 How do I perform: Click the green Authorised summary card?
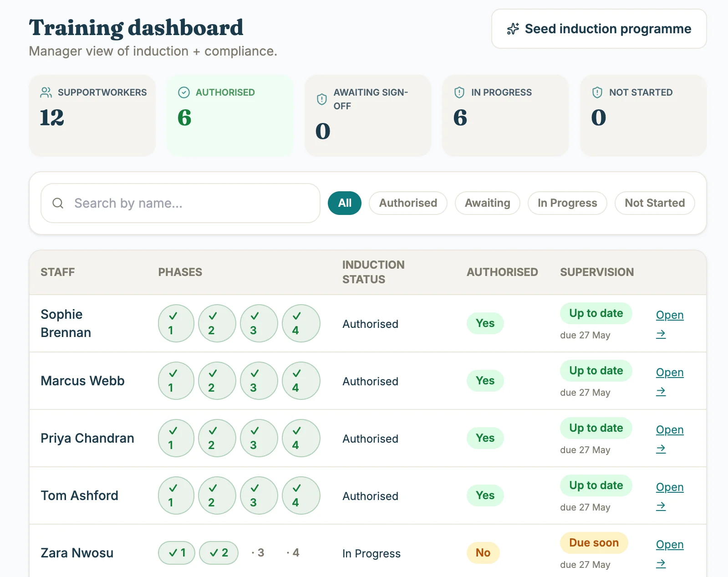230,116
